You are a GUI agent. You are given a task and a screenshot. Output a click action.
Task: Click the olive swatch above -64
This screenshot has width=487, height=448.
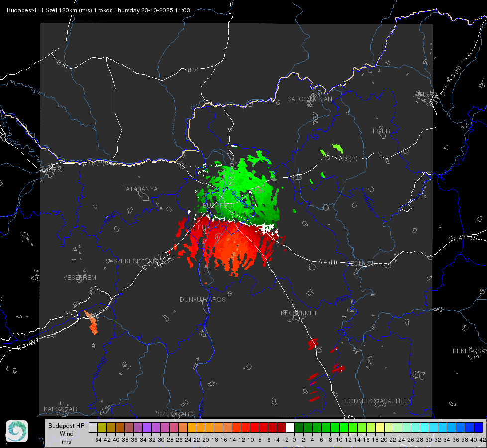102,428
